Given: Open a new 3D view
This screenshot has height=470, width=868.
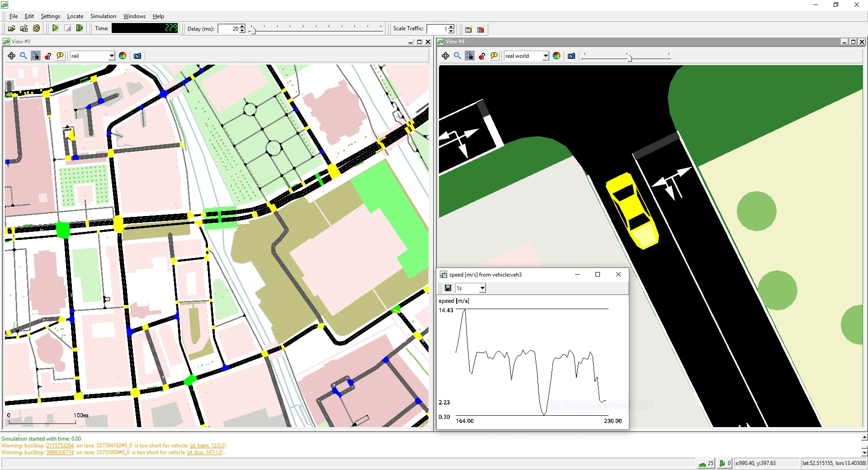Looking at the screenshot, I should 481,29.
